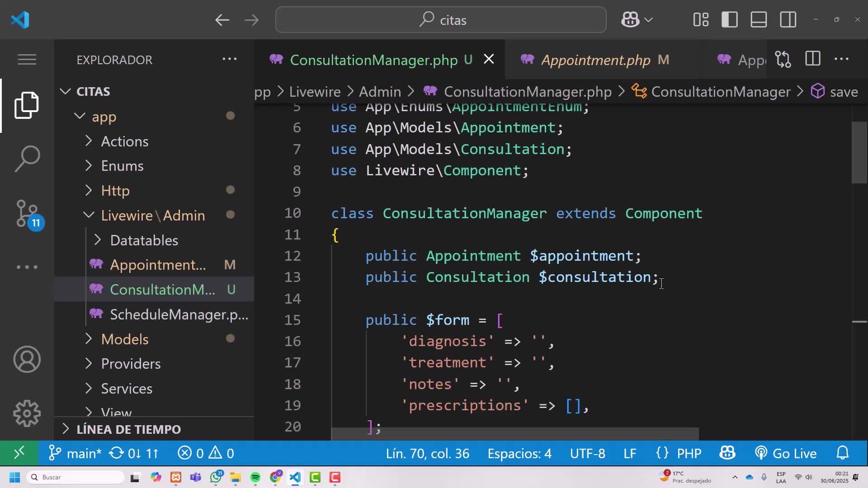Open Copilot status in status bar
868x488 pixels.
tap(727, 453)
